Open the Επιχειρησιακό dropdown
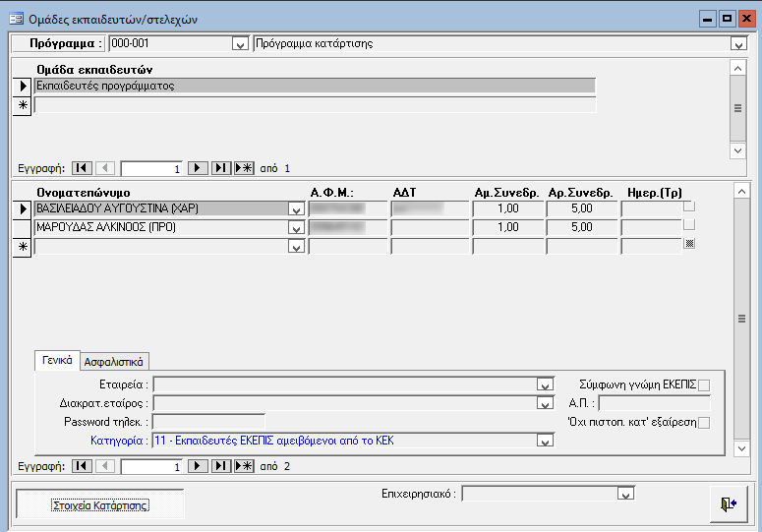This screenshot has width=762, height=532. (623, 494)
